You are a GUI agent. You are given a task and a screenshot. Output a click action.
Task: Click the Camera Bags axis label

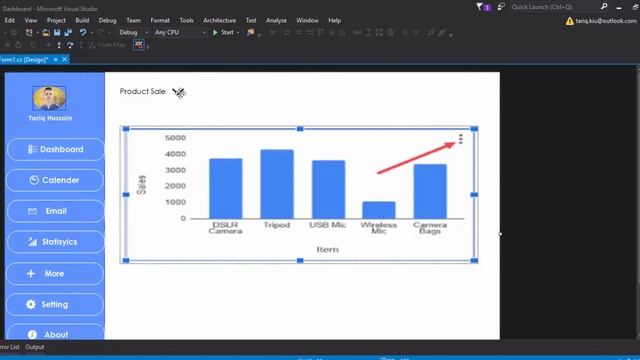430,228
